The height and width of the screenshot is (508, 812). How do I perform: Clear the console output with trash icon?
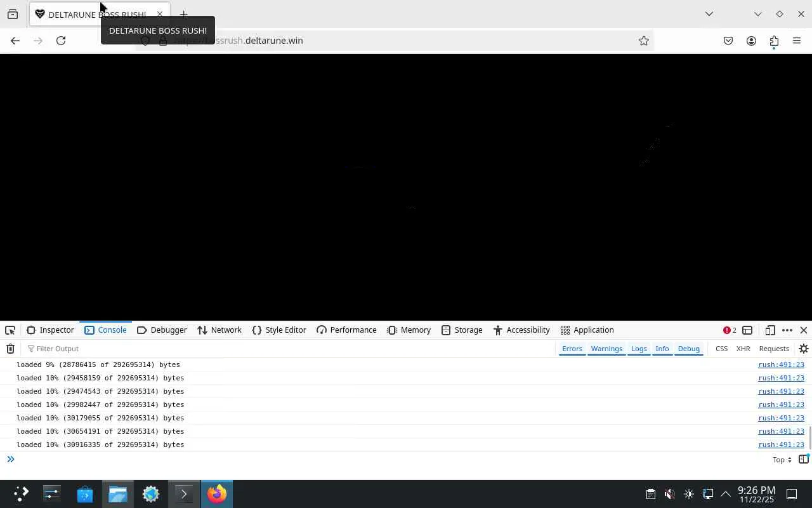coord(10,349)
